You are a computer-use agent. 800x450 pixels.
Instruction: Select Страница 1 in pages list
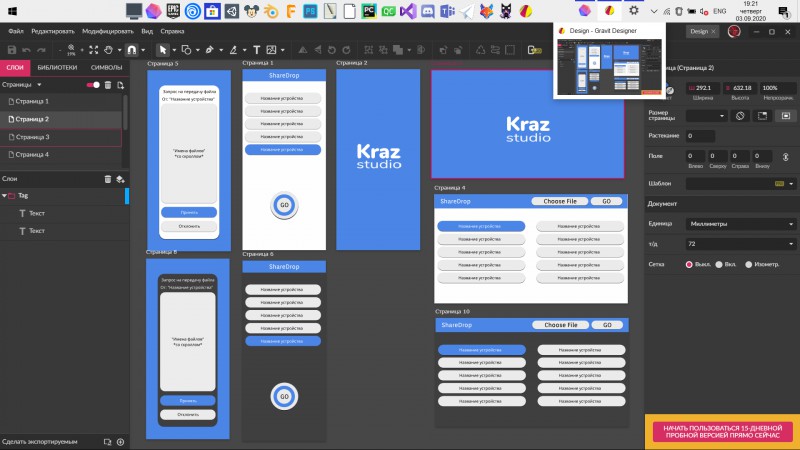61,102
